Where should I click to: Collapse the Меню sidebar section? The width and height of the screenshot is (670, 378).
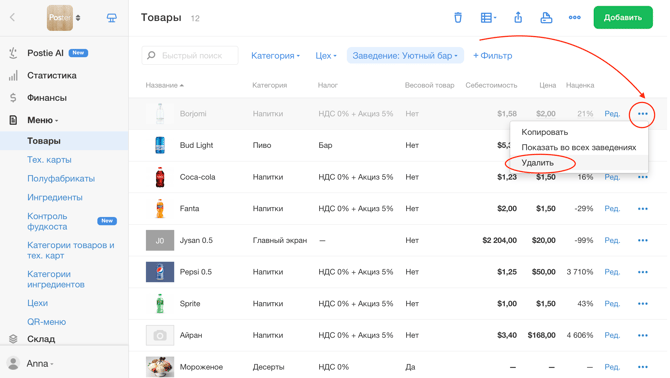pos(42,120)
